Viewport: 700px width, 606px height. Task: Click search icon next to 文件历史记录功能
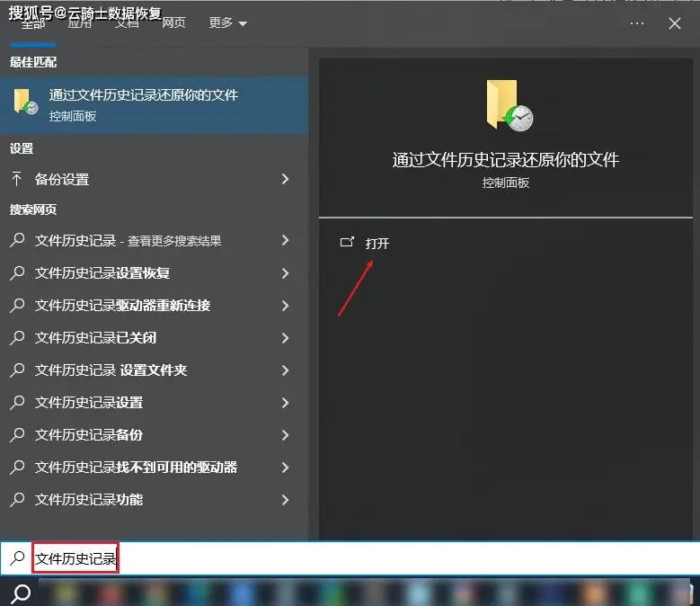click(17, 499)
